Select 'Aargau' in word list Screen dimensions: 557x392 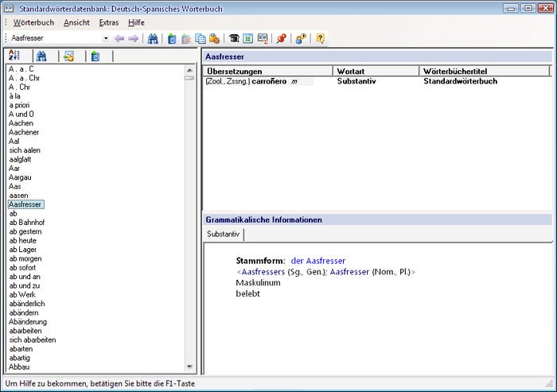pyautogui.click(x=20, y=177)
